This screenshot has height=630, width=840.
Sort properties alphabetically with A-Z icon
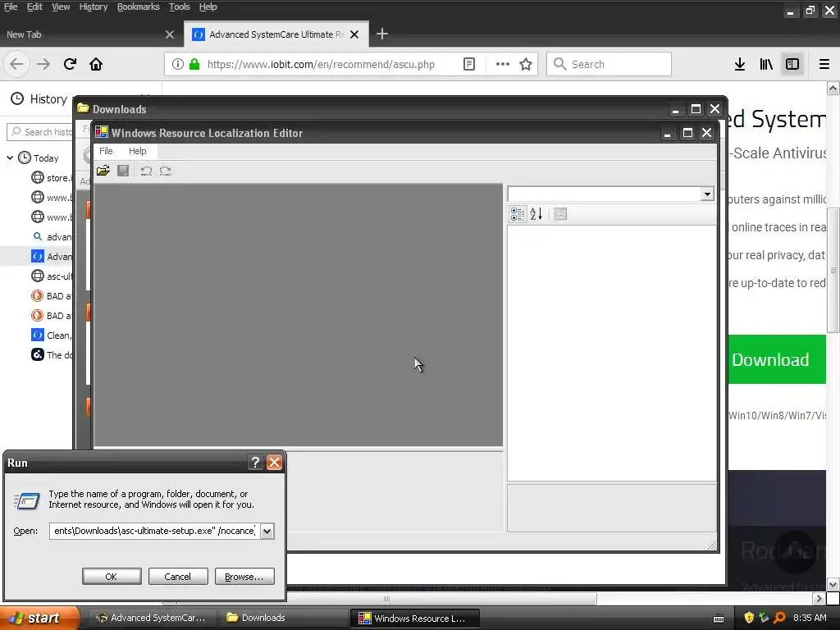[536, 214]
